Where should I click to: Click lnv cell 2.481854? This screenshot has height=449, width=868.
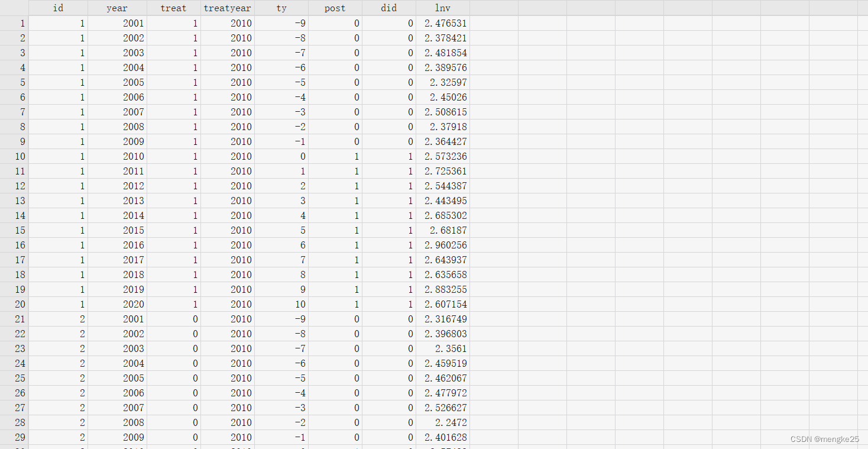click(x=443, y=53)
